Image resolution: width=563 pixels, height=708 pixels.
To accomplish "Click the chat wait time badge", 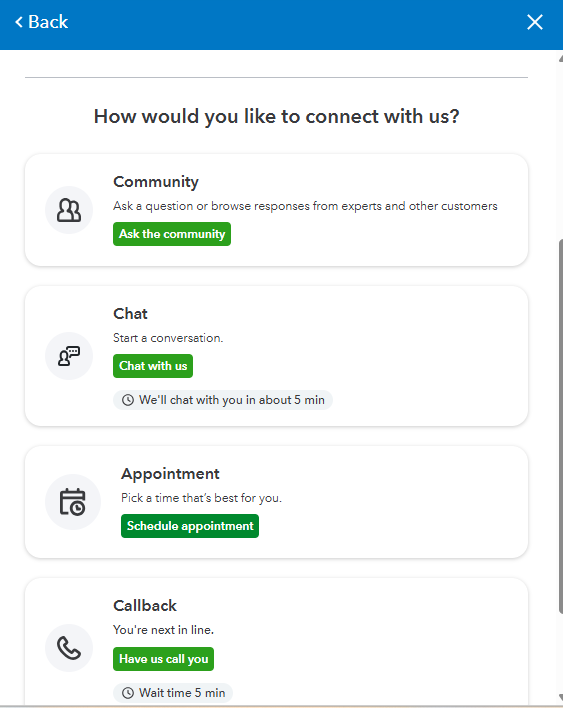I will click(223, 400).
